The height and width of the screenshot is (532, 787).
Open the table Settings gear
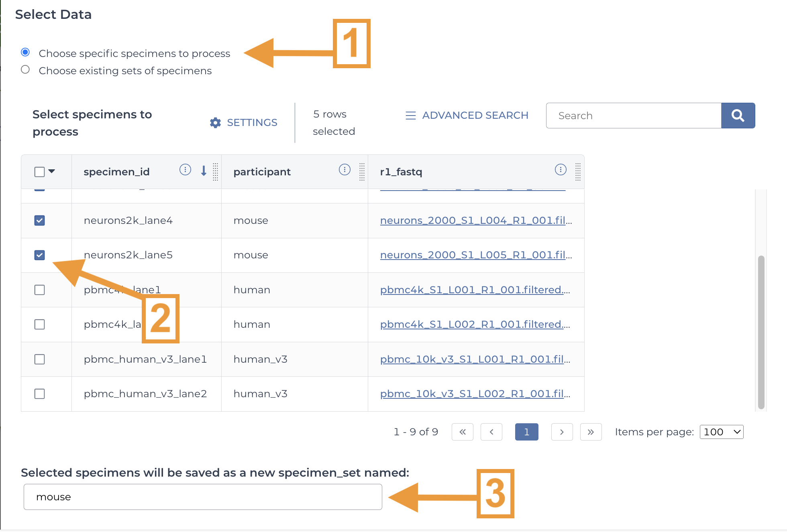pos(244,122)
